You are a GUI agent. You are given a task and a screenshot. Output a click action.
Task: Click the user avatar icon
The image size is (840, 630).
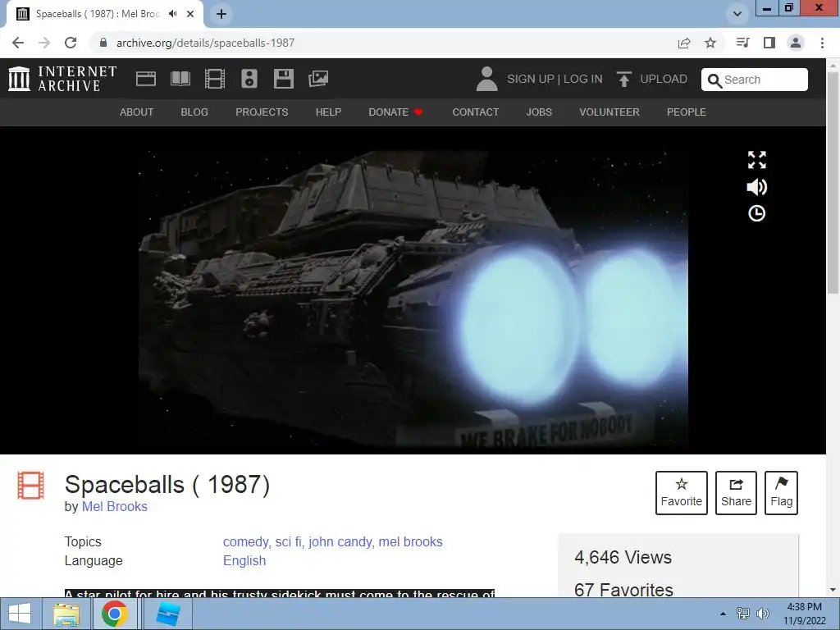click(486, 79)
